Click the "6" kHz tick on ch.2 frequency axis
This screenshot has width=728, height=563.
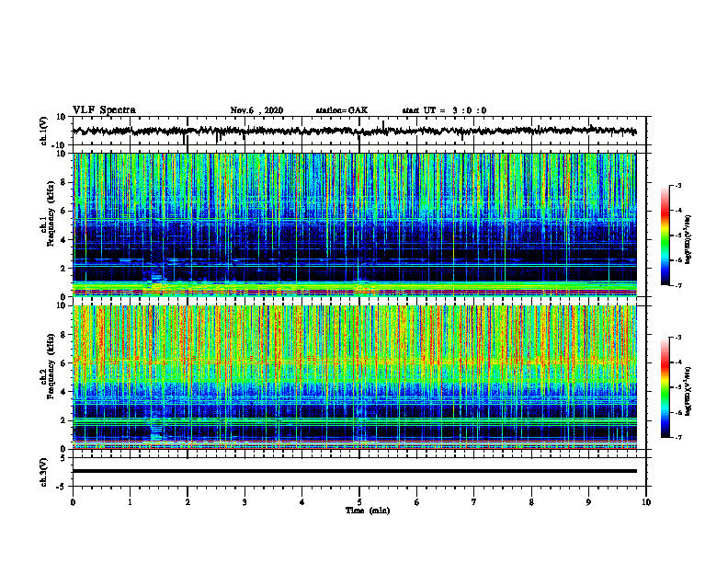[x=64, y=363]
